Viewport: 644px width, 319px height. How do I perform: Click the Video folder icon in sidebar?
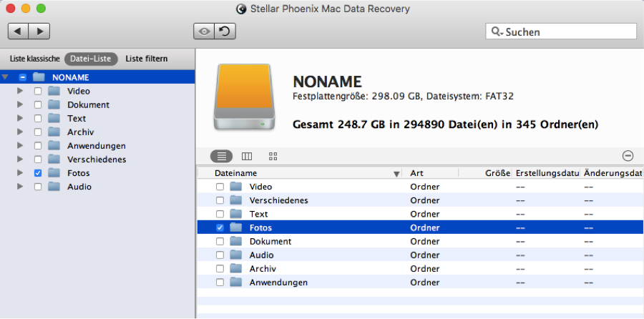[54, 91]
